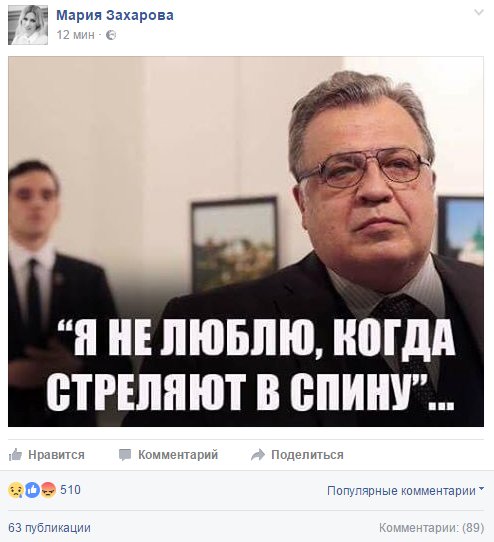
Task: Click the dropdown arrow beside Популярные комментарии
Action: (481, 489)
